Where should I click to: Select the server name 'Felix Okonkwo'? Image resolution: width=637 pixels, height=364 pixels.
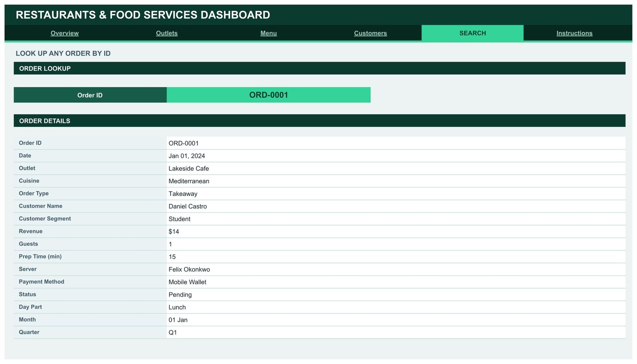(189, 270)
